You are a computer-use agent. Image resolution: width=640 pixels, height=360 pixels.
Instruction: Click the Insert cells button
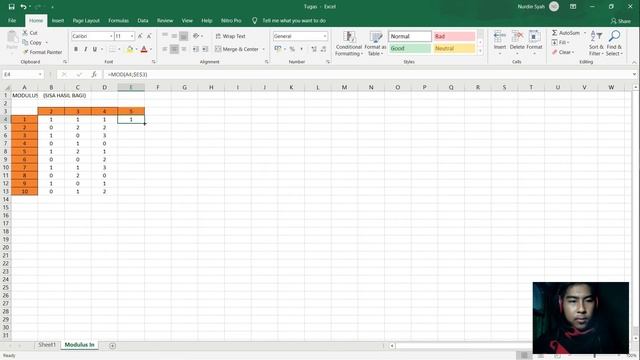[x=500, y=43]
